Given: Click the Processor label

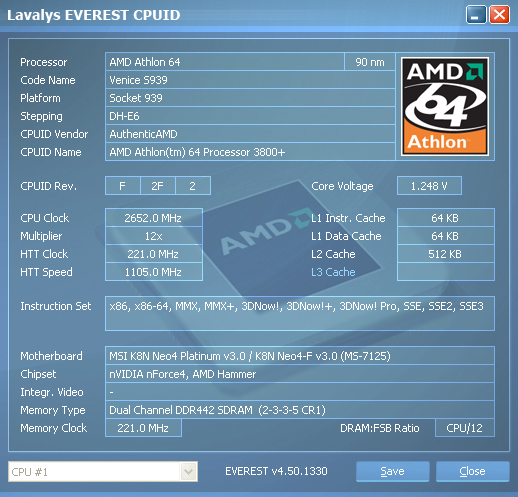Looking at the screenshot, I should (44, 62).
